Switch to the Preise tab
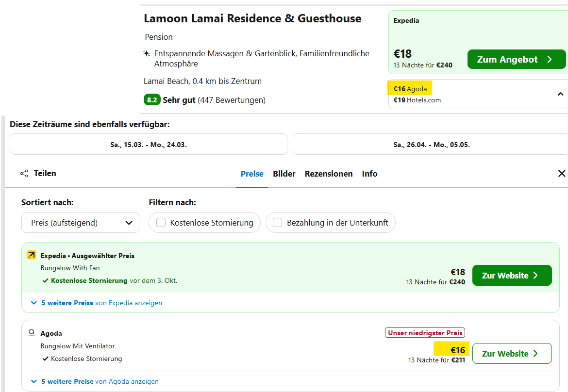568x392 pixels. coord(252,174)
